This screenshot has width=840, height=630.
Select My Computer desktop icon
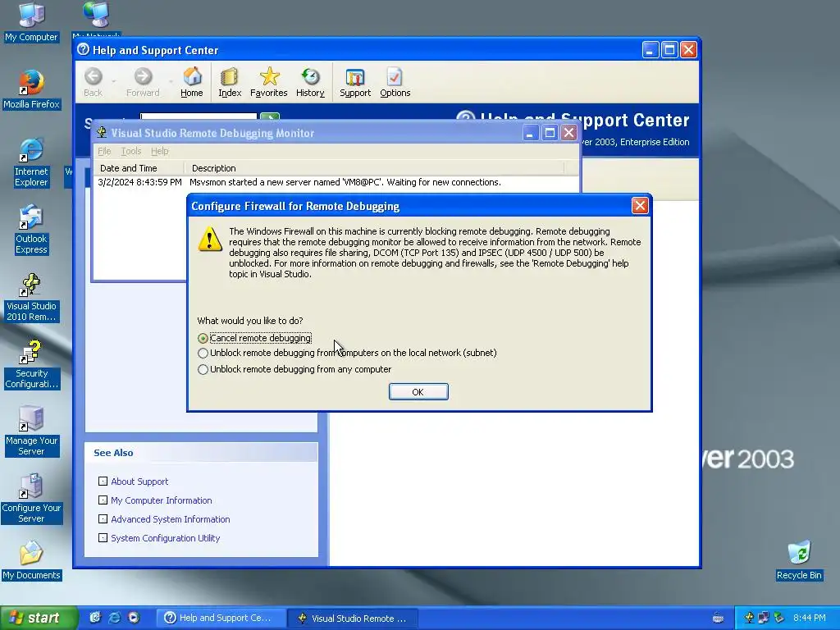pos(32,21)
